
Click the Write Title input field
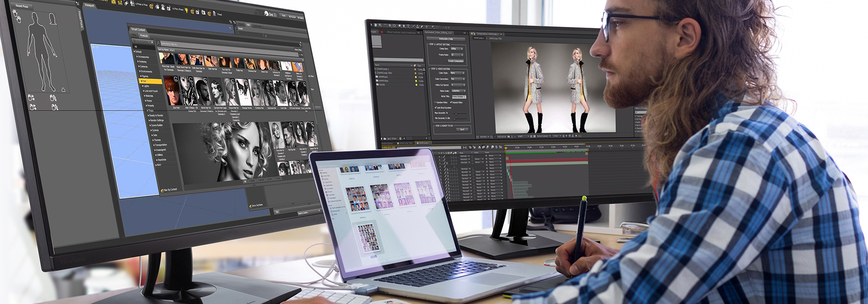(x=459, y=97)
